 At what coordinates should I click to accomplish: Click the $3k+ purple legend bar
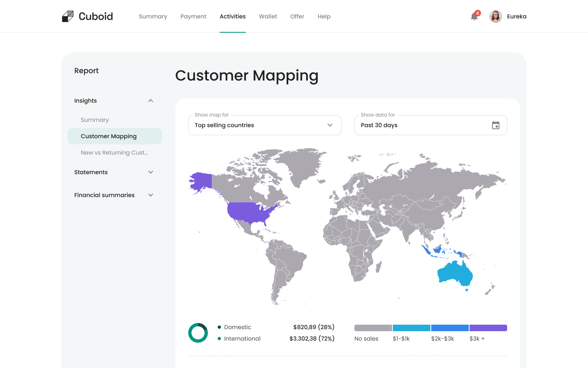[488, 328]
